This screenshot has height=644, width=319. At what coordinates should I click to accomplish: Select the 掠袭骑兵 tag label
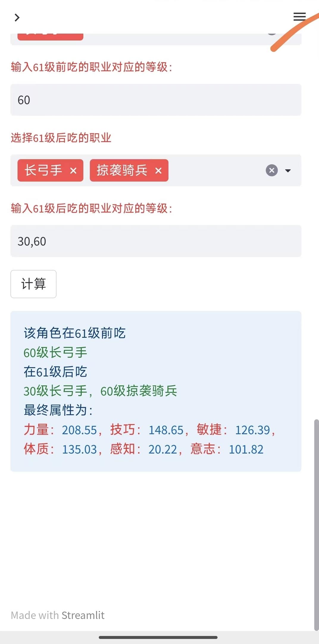[x=122, y=170]
